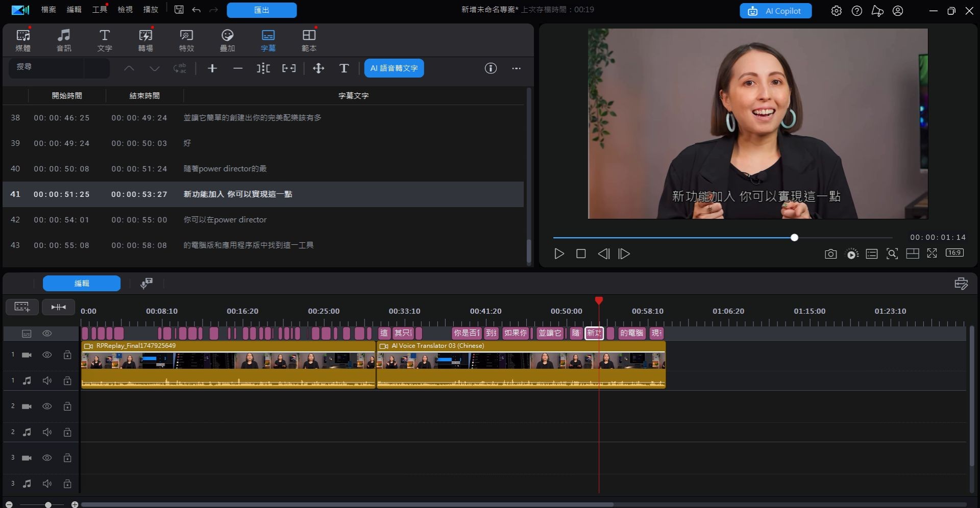The image size is (980, 508).
Task: Lock video track 2
Action: click(x=67, y=407)
